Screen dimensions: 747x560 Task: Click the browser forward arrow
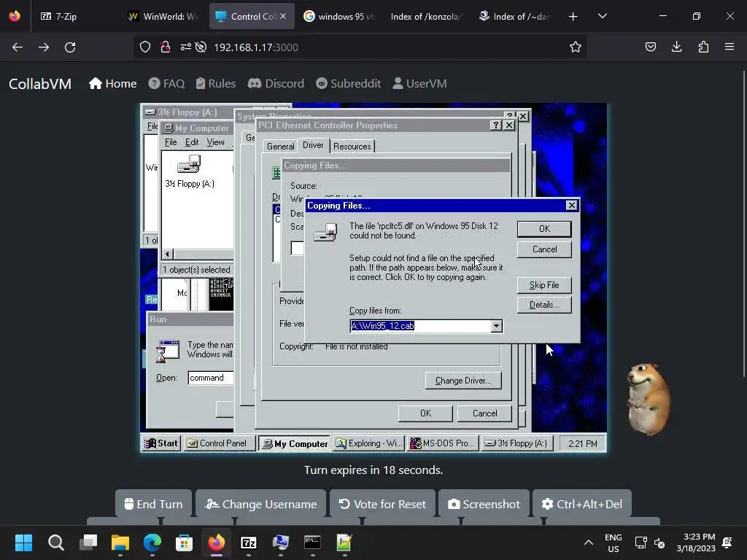[44, 47]
